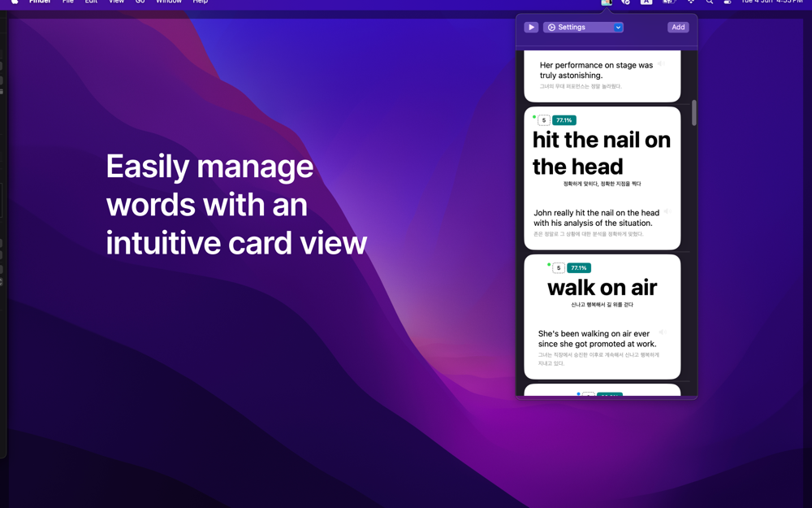The height and width of the screenshot is (508, 812).
Task: Select the 'hit the nail on the head' title
Action: [601, 153]
